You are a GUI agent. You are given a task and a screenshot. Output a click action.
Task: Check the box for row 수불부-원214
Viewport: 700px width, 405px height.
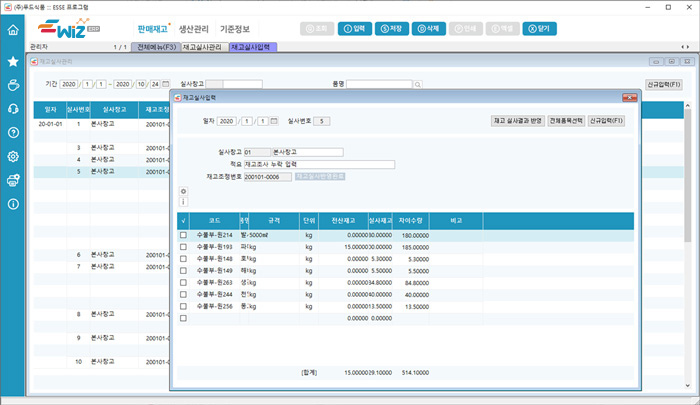183,235
